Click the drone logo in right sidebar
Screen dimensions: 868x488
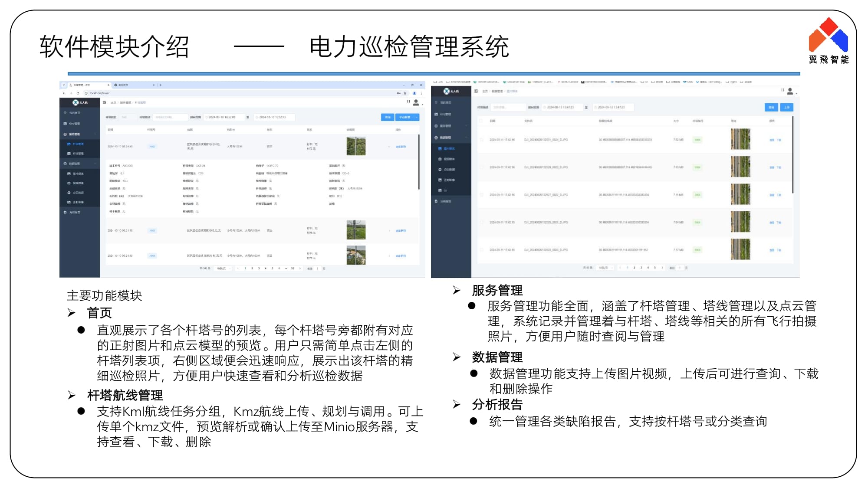pyautogui.click(x=447, y=91)
